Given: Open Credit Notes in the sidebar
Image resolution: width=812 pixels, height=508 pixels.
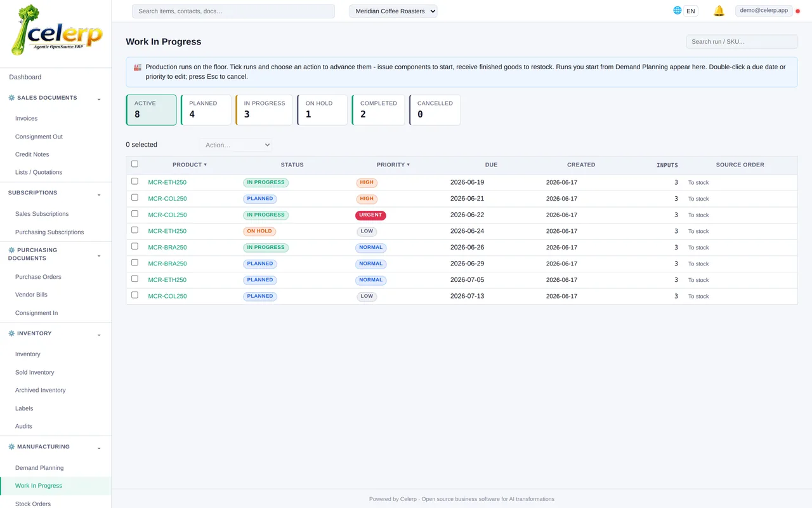Looking at the screenshot, I should coord(32,154).
